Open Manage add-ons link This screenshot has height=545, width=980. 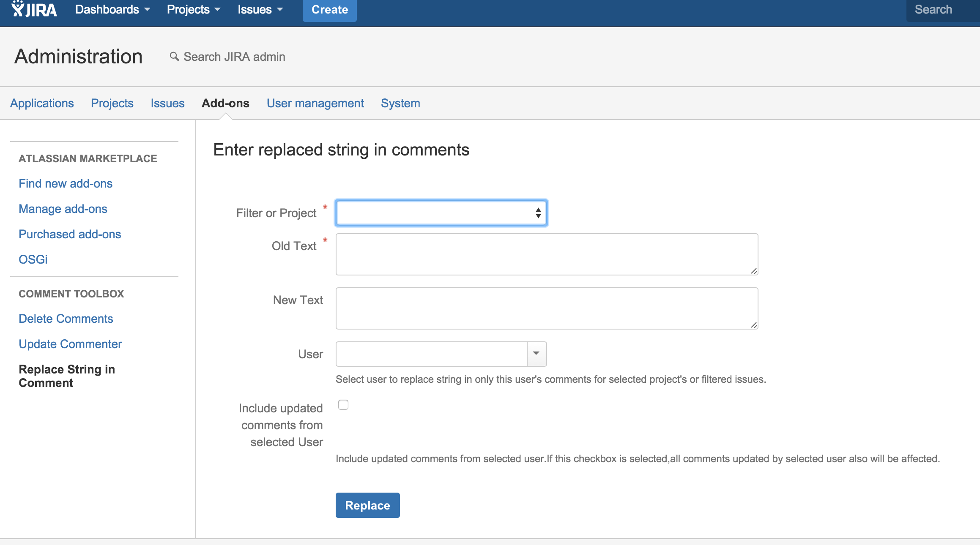(63, 209)
